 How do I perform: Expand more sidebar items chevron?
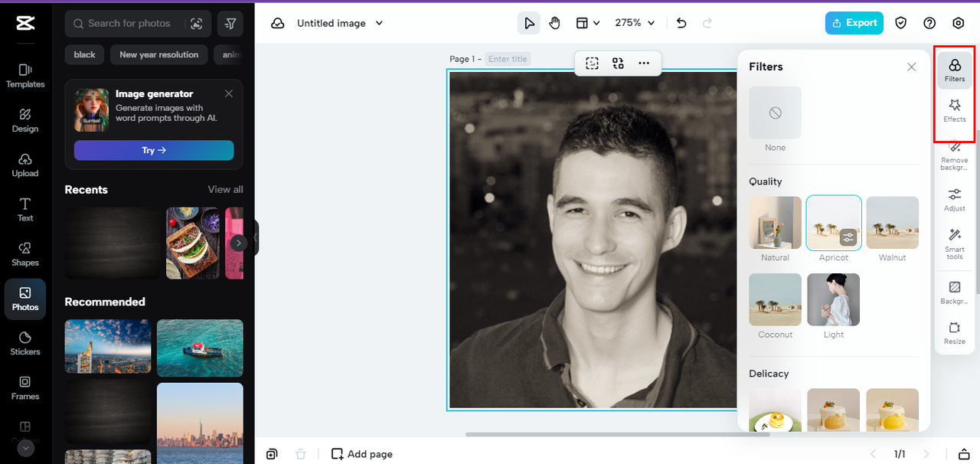point(26,448)
